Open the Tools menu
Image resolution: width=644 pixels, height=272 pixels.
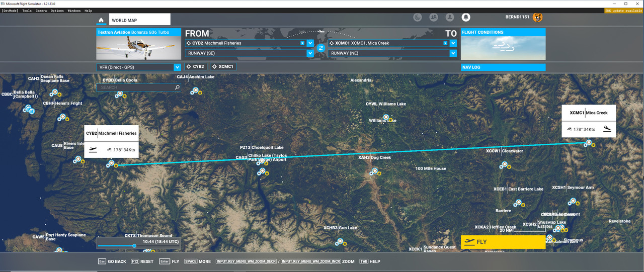[x=27, y=11]
